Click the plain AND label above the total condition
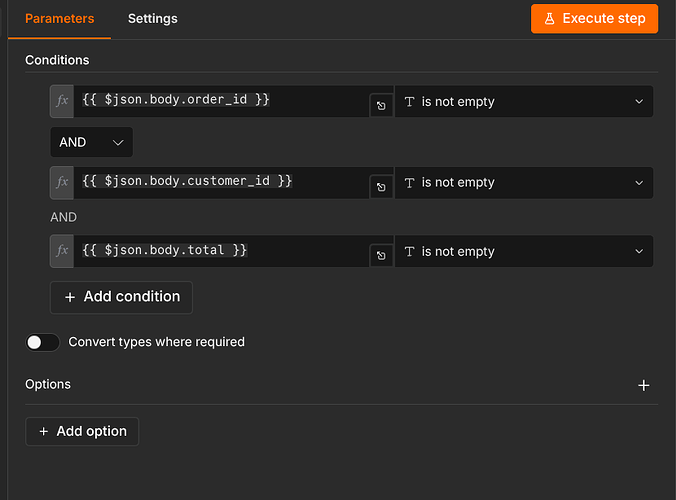Screen dimensions: 676x500 63,217
